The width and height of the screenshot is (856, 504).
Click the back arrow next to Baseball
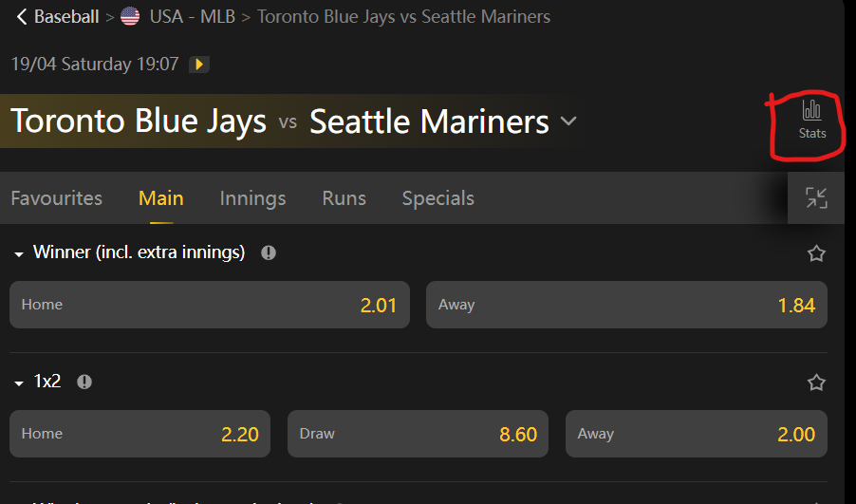coord(21,17)
